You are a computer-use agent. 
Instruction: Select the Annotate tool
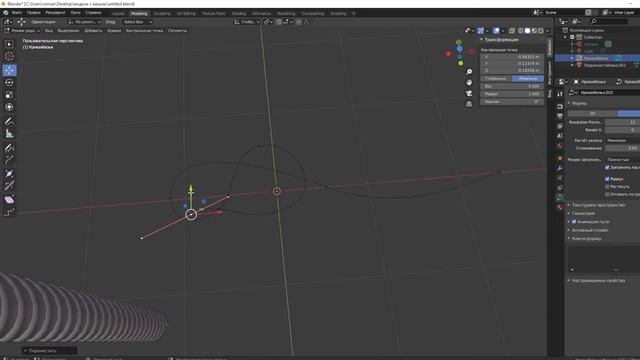(9, 121)
